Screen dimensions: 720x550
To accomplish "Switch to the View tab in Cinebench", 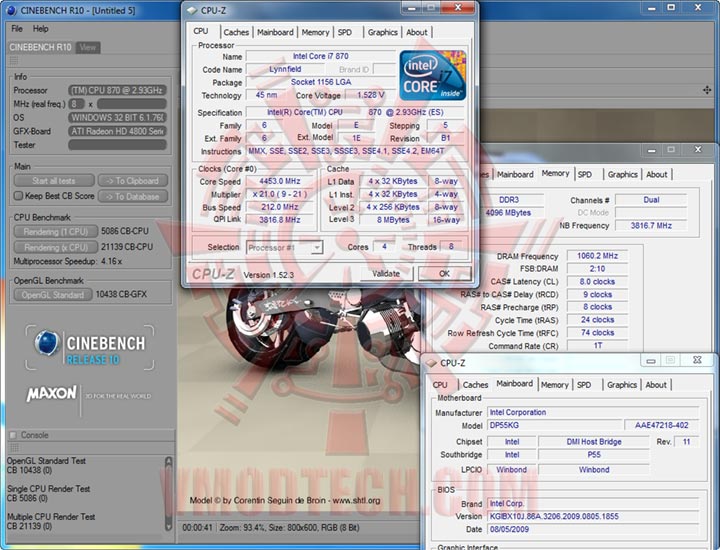I will [x=88, y=47].
